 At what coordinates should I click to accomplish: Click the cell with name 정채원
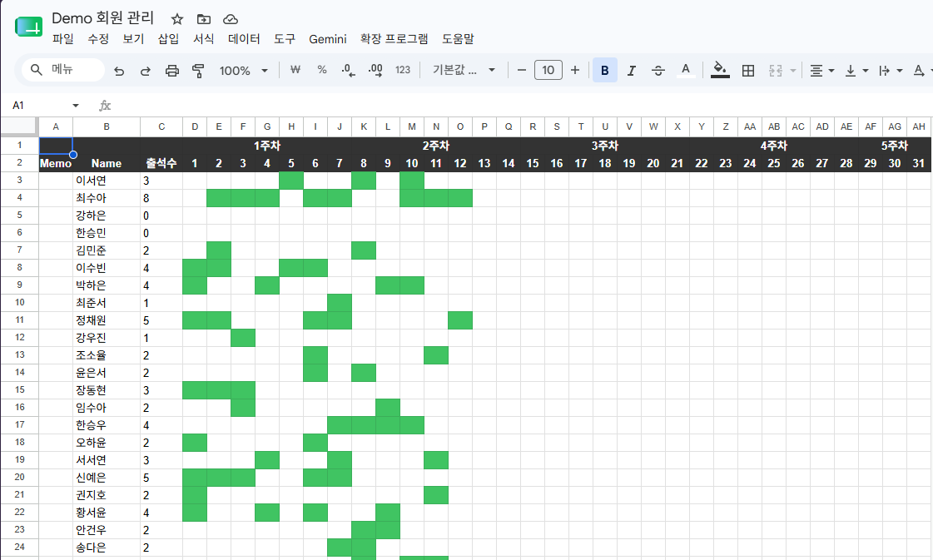pos(107,320)
